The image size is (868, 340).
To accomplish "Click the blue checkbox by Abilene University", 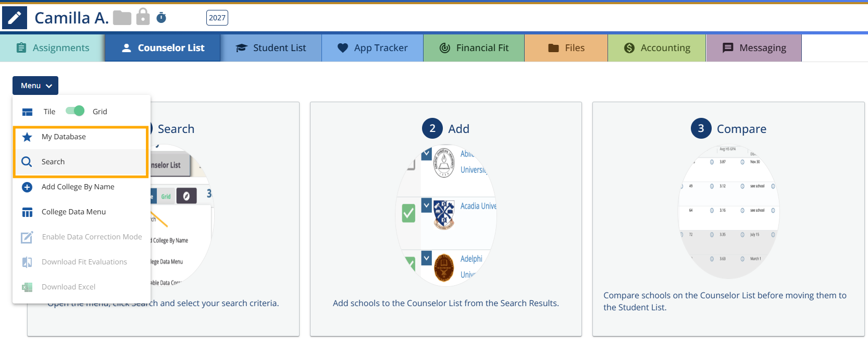I will click(x=426, y=154).
